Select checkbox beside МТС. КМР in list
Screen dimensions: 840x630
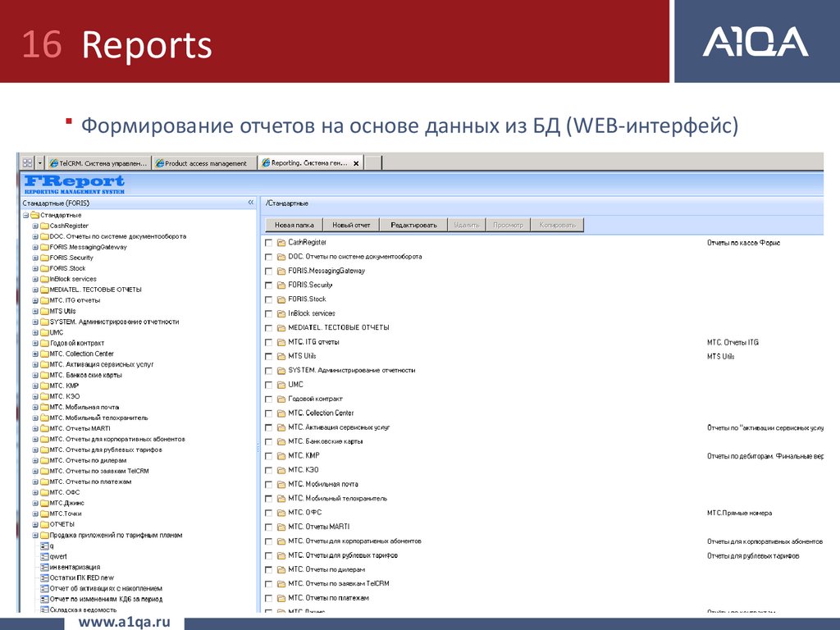pos(268,456)
